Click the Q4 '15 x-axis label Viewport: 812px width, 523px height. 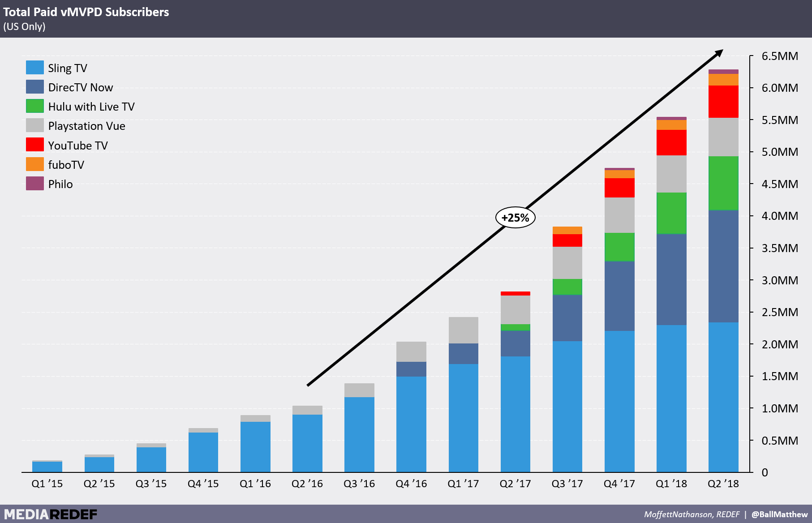pos(203,484)
